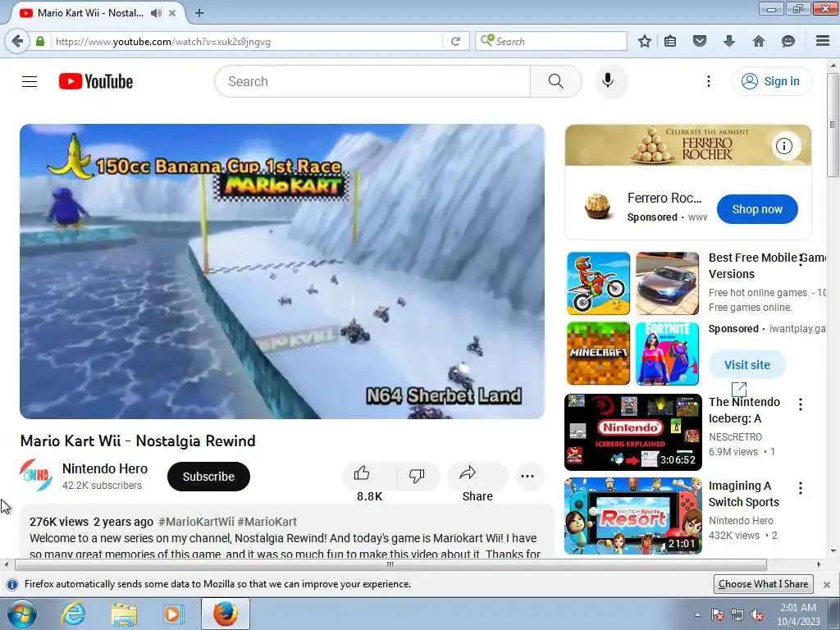
Task: Click Shop now on Ferrero ad
Action: (x=757, y=209)
